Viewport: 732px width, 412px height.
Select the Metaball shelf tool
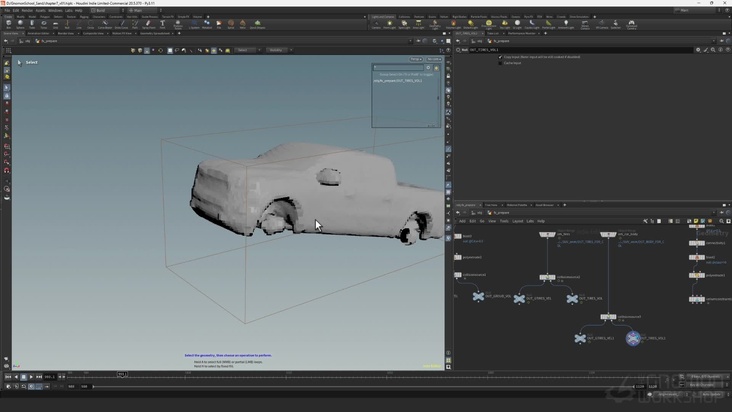point(207,24)
